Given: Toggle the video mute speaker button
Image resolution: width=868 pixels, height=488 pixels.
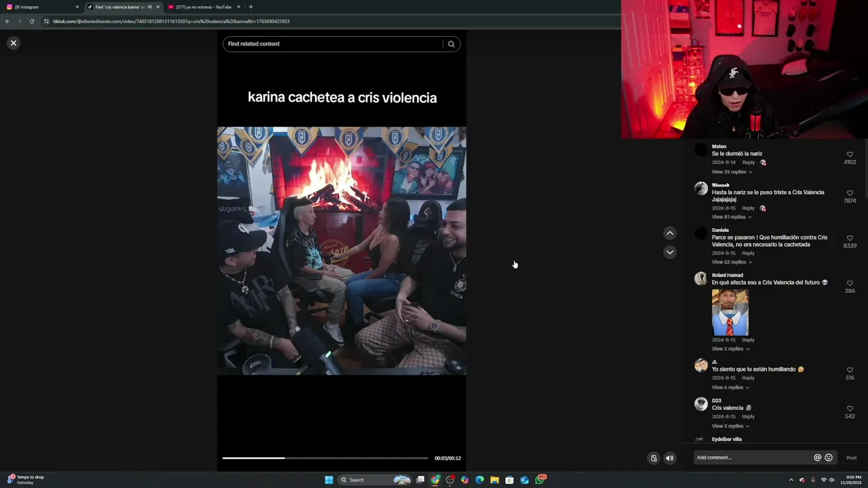Looking at the screenshot, I should point(669,458).
